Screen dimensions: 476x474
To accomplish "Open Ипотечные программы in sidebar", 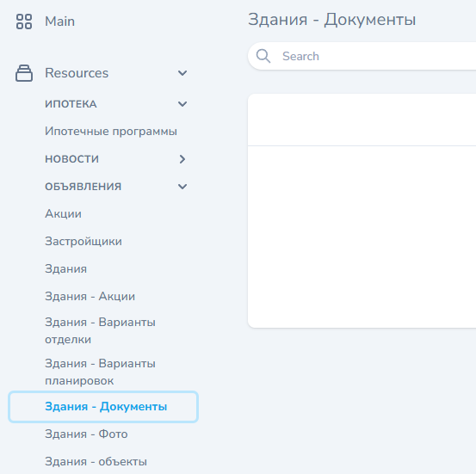I will click(x=111, y=132).
